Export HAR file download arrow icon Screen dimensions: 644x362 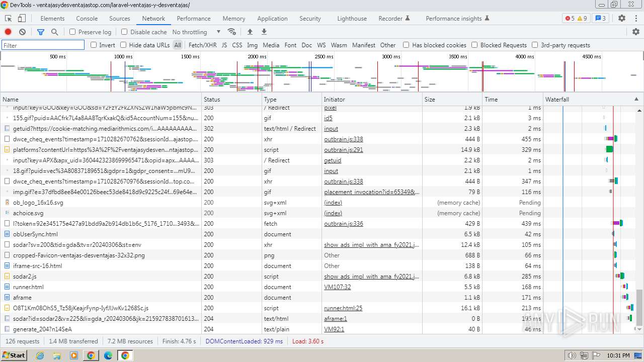click(x=264, y=32)
